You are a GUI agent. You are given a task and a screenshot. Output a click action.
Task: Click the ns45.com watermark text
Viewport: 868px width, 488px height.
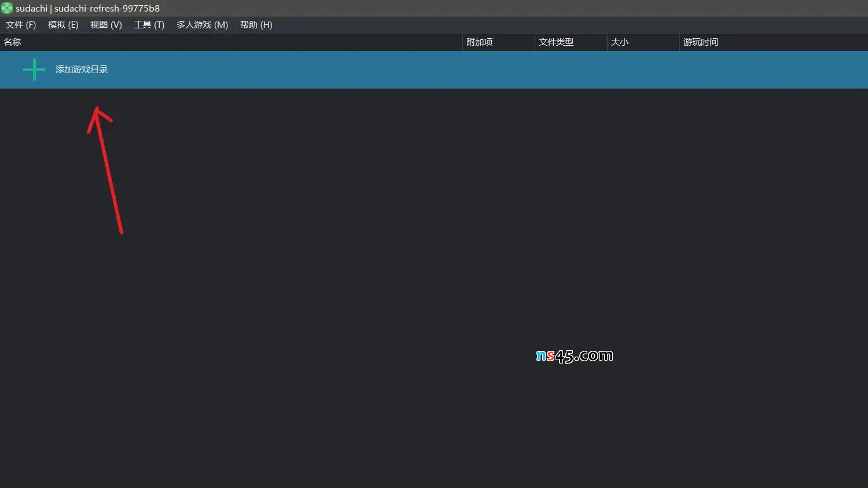(x=574, y=355)
